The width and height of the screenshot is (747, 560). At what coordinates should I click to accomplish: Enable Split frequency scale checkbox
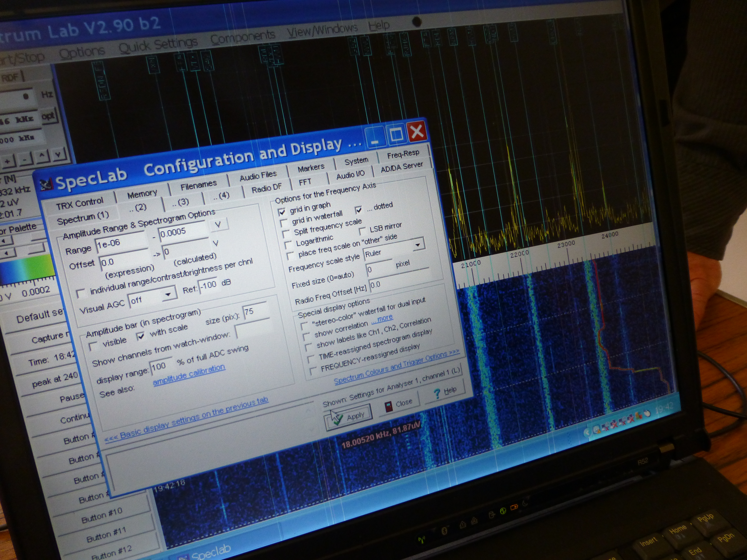click(x=286, y=234)
